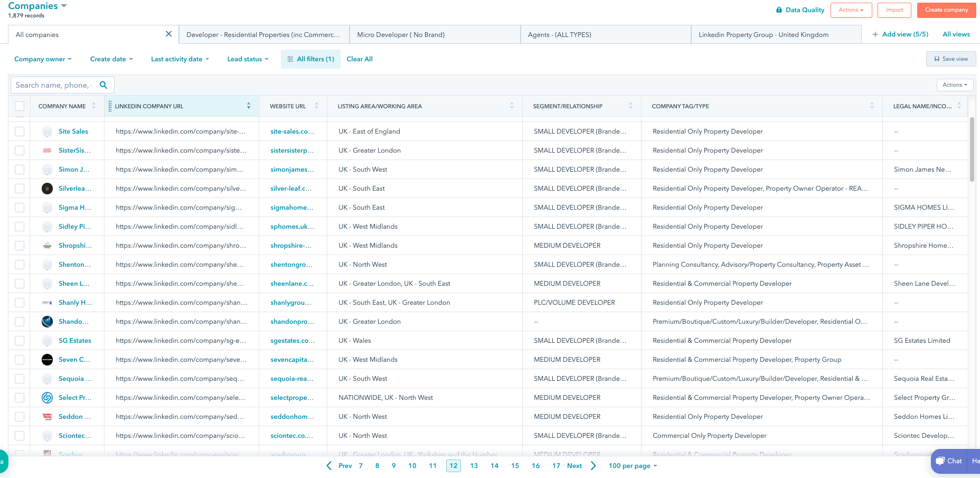Screen dimensions: 980x478
Task: Check the box for Site Sales row
Action: [x=20, y=132]
